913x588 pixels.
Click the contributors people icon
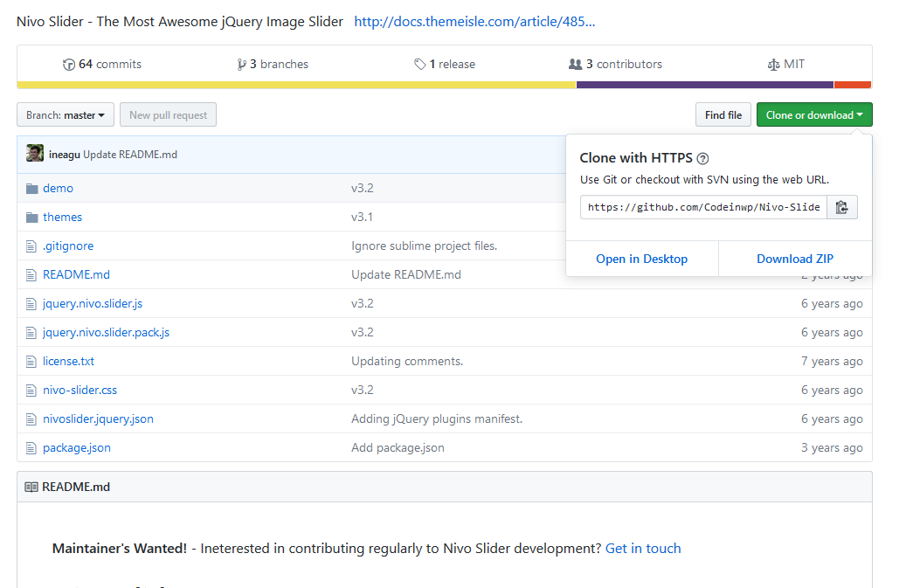[575, 64]
